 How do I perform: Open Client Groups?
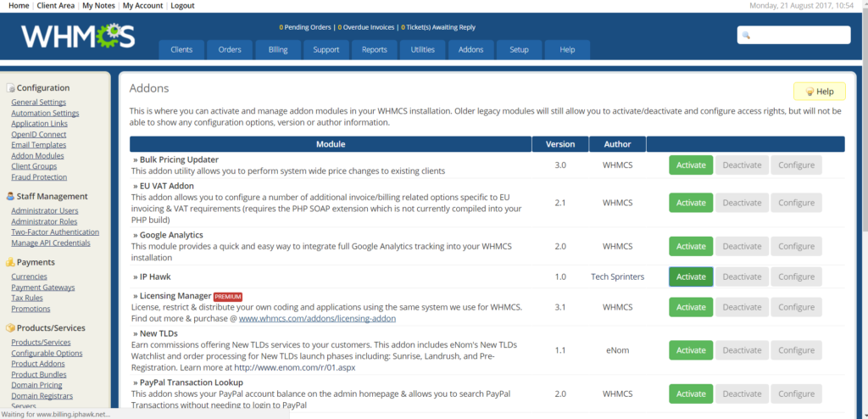coord(34,166)
